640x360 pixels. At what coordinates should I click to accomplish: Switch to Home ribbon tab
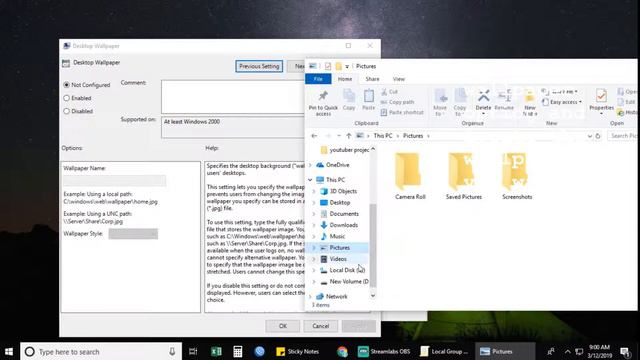coord(345,79)
